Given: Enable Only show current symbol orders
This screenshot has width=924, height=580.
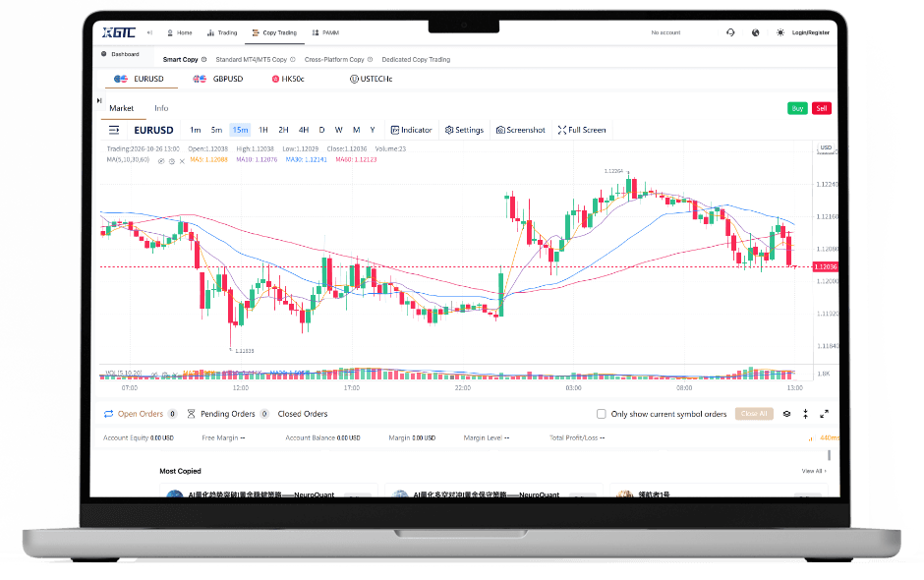Looking at the screenshot, I should [x=601, y=415].
